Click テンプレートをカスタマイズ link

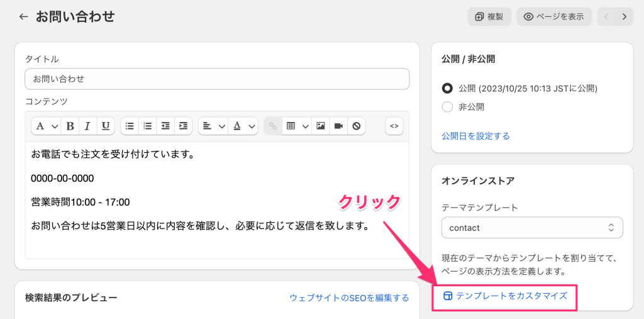coord(506,296)
